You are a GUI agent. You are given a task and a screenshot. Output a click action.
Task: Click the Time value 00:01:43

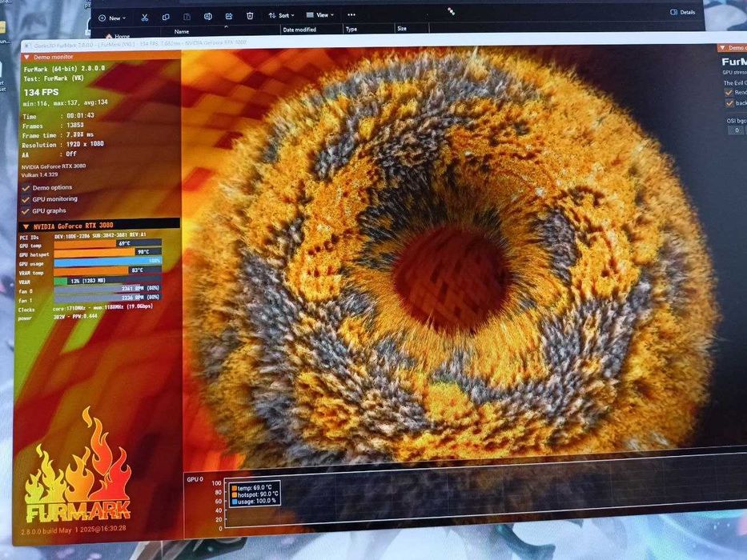[80, 115]
